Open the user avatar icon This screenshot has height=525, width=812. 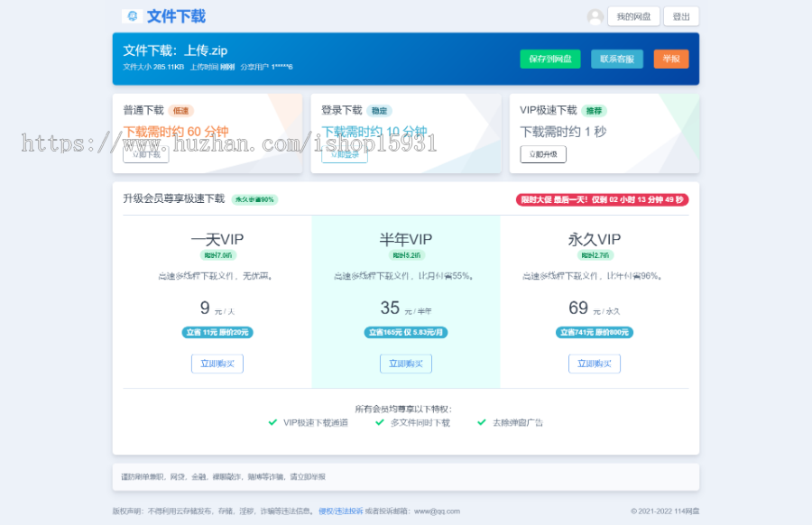595,16
